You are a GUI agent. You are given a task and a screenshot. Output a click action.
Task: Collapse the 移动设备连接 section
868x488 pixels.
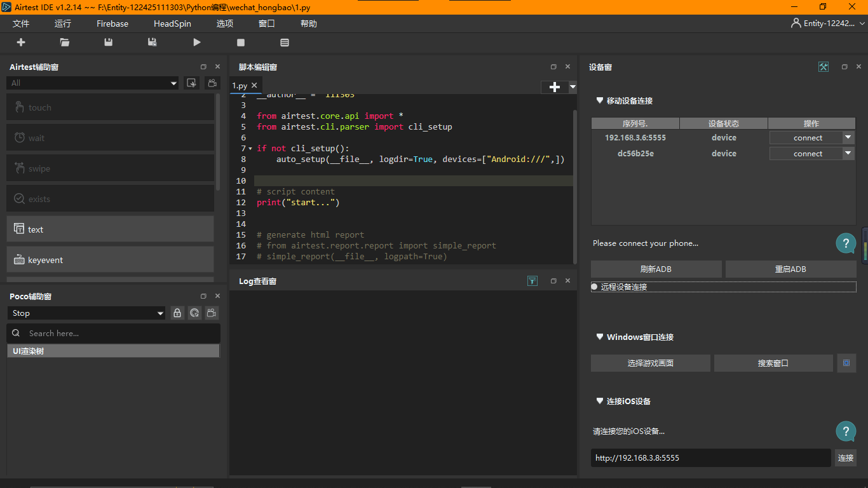[600, 100]
